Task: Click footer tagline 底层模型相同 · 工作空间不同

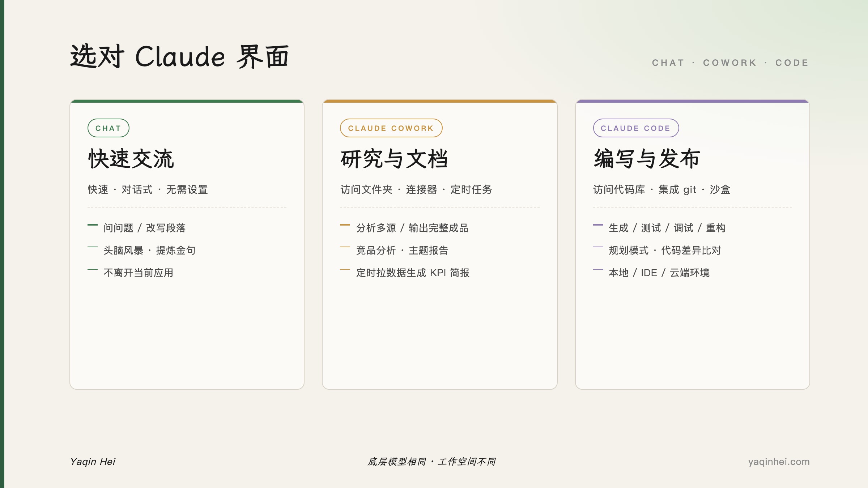Action: [x=431, y=462]
